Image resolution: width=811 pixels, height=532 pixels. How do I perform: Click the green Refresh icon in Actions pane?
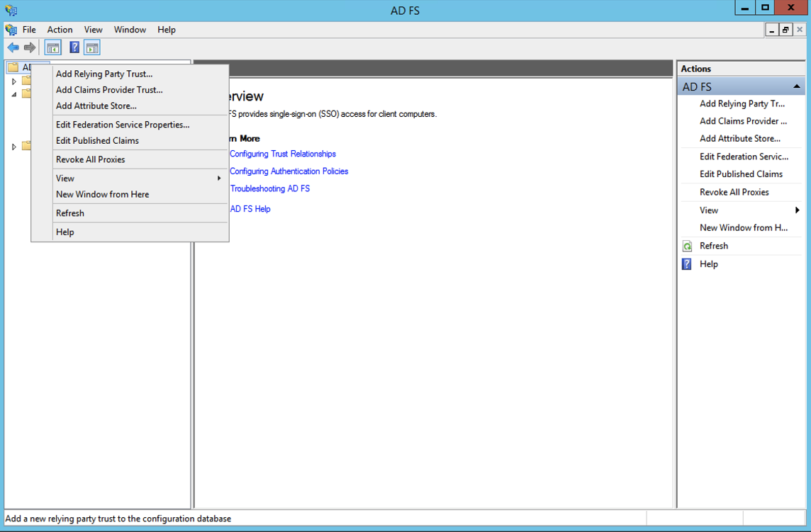pos(687,246)
